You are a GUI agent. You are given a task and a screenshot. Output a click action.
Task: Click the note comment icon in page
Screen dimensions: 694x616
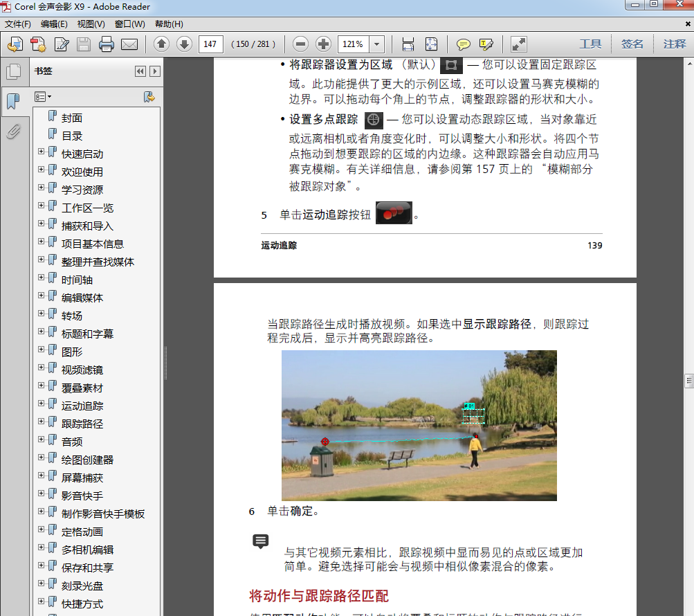[260, 541]
